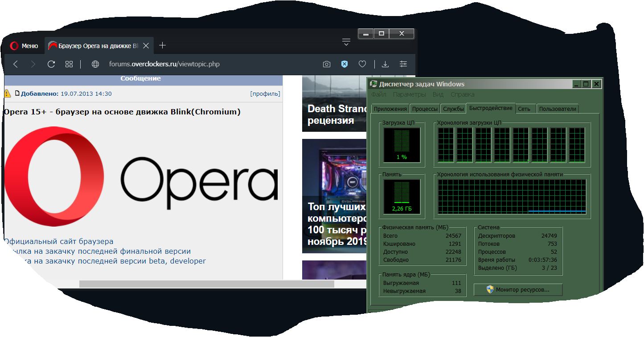
Task: Click the Выгружаемая value 111
Action: (456, 283)
